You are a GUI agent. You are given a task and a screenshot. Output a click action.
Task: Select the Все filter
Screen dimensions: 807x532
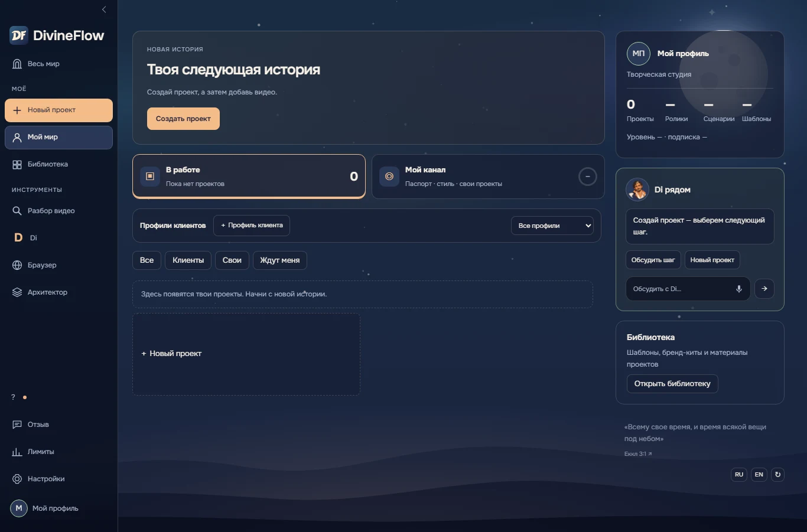tap(147, 260)
